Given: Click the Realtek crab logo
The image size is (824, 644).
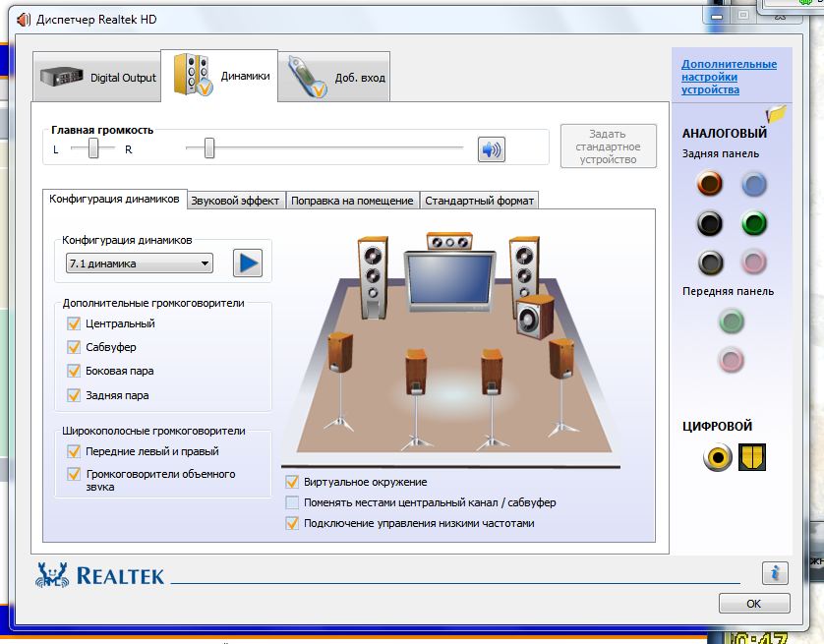Looking at the screenshot, I should pos(52,574).
